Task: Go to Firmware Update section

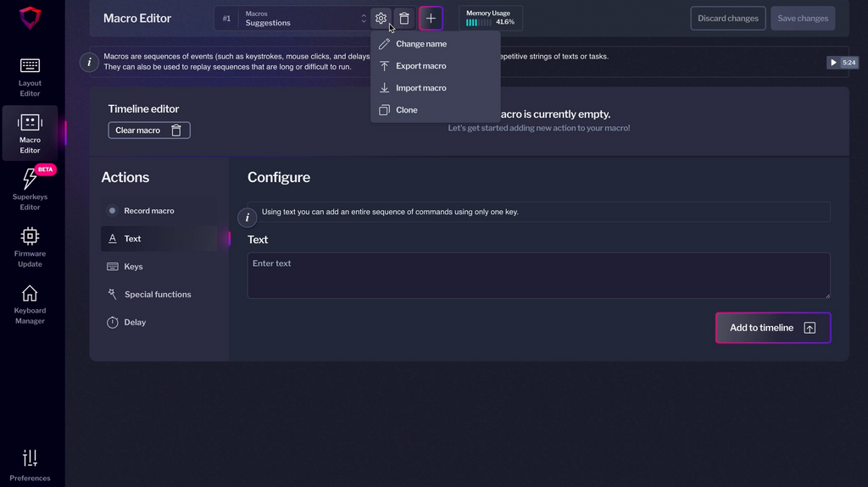Action: click(30, 246)
